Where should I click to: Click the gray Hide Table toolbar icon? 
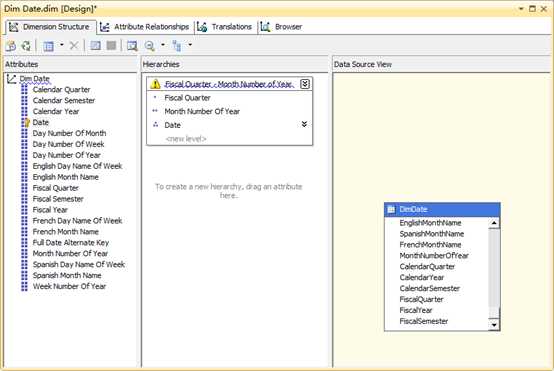point(111,46)
